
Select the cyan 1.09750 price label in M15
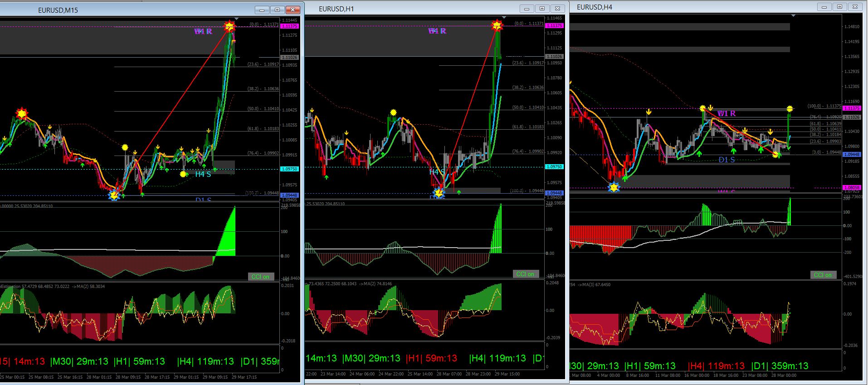(x=290, y=169)
